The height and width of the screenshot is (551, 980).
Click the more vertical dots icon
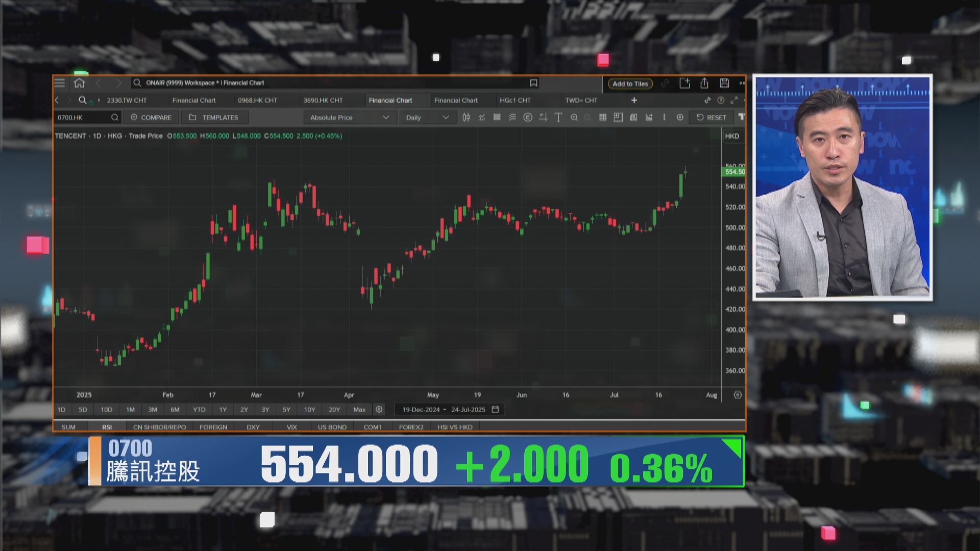664,117
